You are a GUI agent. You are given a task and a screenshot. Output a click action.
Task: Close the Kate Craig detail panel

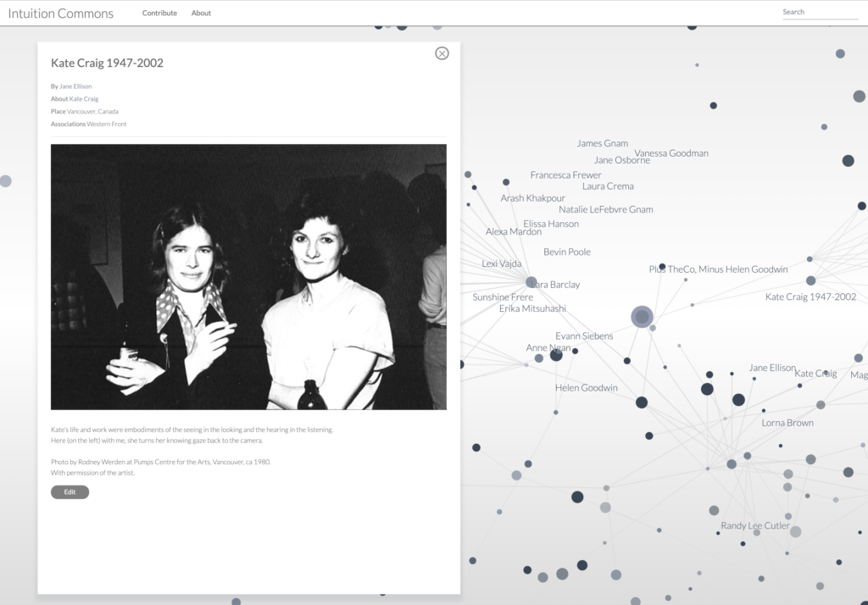442,53
